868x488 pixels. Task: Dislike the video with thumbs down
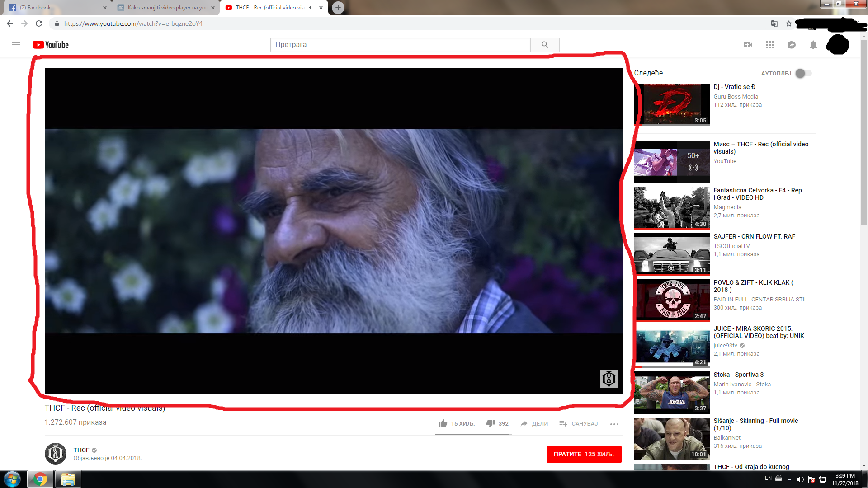tap(491, 423)
